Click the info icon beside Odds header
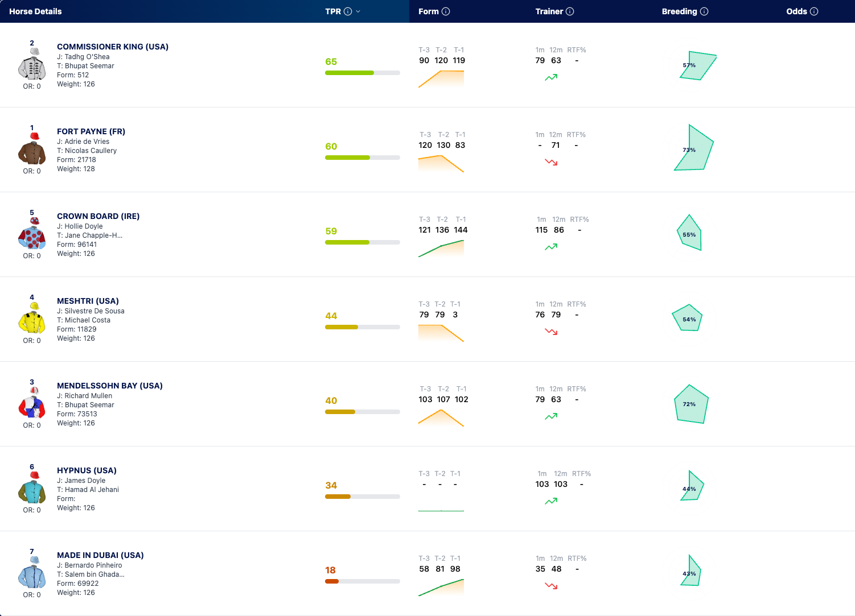 coord(814,11)
